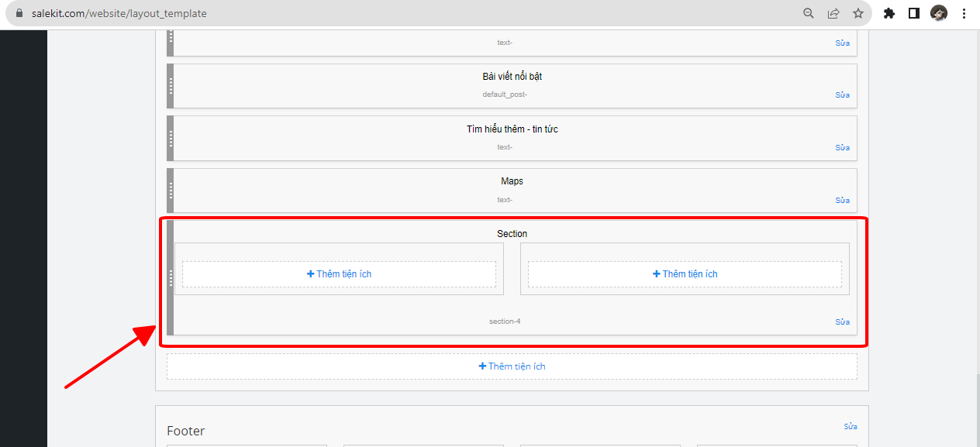This screenshot has width=980, height=447.
Task: Edit the Footer via Sửa link
Action: click(x=851, y=427)
